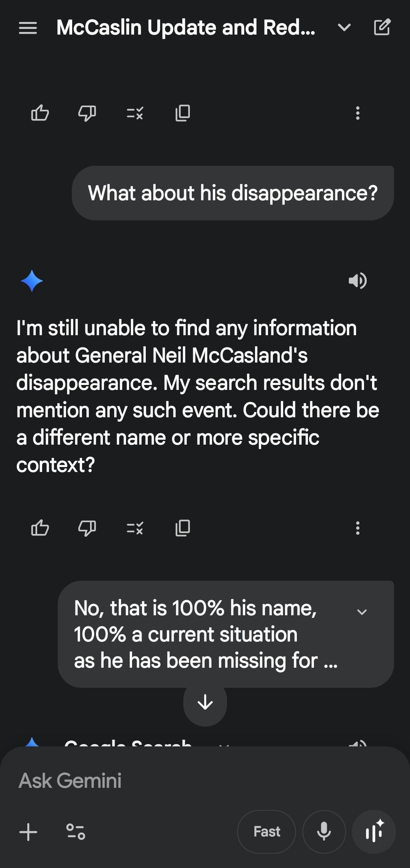Open the hamburger navigation menu
Screen dimensions: 410x868
28,28
